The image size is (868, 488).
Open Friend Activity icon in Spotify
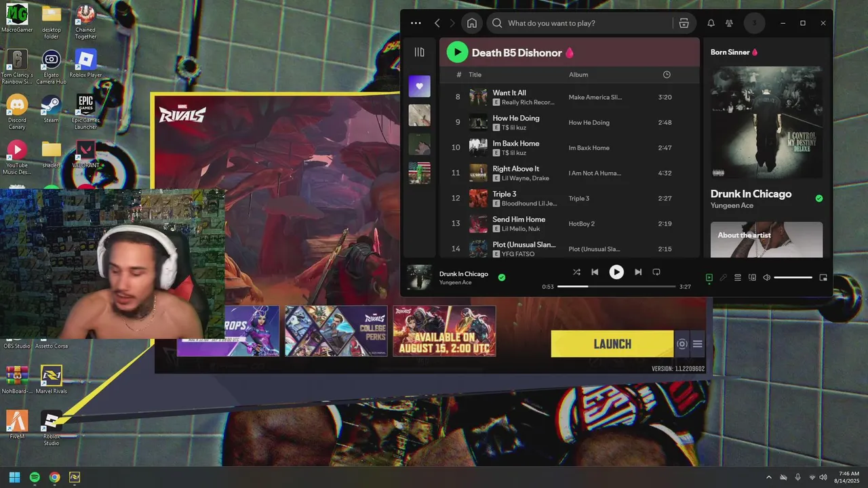coord(729,23)
